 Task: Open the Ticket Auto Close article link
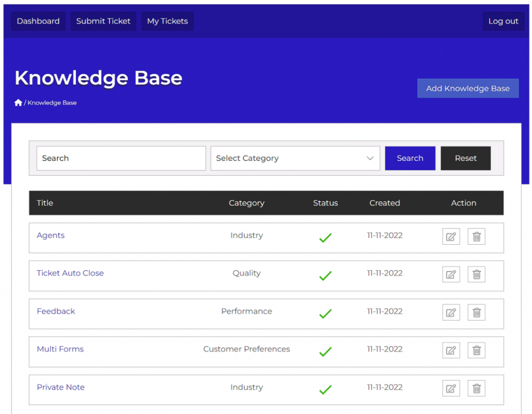[x=70, y=273]
